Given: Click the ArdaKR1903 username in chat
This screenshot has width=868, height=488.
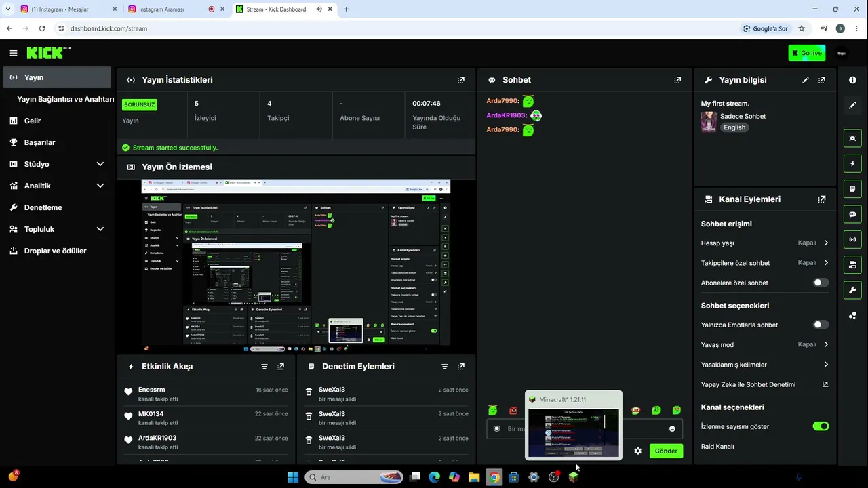Looking at the screenshot, I should 507,115.
